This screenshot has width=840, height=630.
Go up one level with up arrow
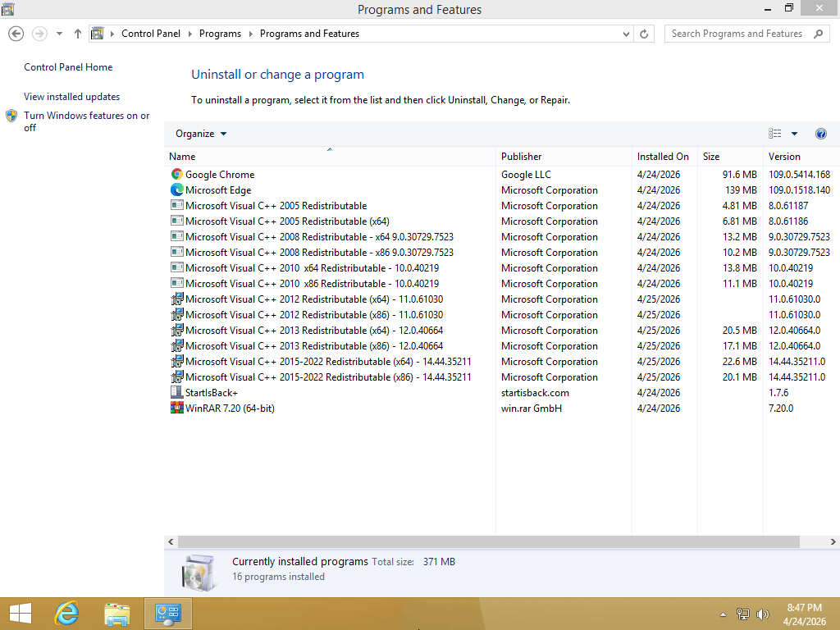click(x=78, y=34)
